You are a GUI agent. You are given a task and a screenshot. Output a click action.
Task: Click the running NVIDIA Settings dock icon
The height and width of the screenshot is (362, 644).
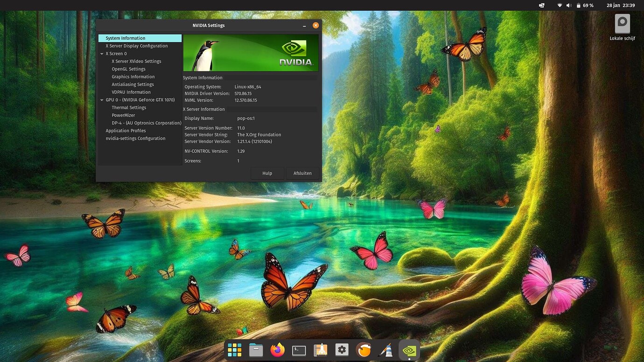(x=409, y=349)
